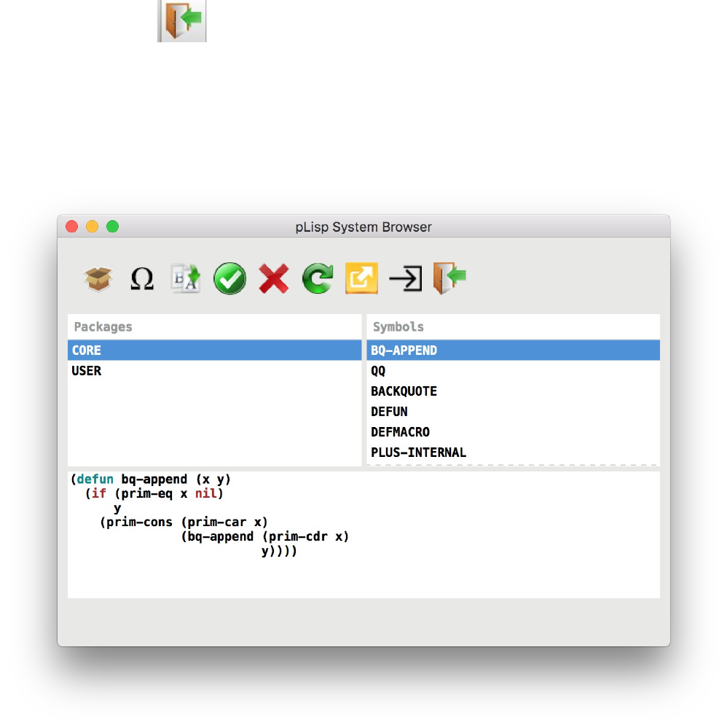The image size is (727, 728).
Task: Click the Symbols column header
Action: pyautogui.click(x=513, y=327)
